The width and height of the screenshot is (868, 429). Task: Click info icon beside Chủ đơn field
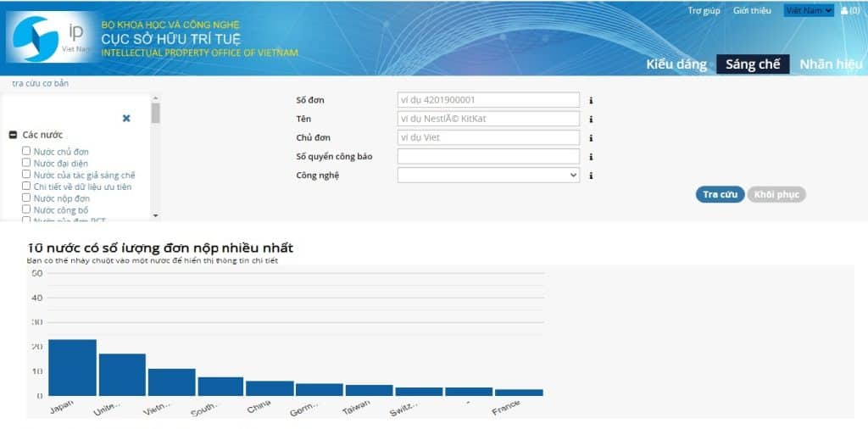click(x=591, y=138)
